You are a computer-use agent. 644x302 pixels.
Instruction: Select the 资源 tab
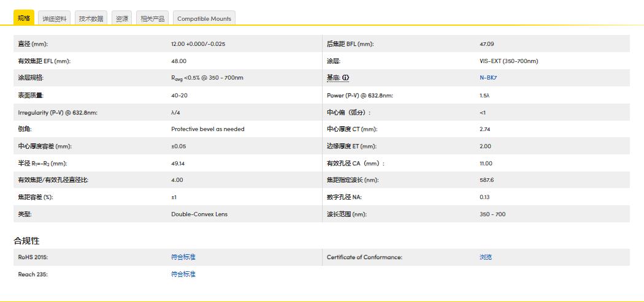tap(121, 18)
